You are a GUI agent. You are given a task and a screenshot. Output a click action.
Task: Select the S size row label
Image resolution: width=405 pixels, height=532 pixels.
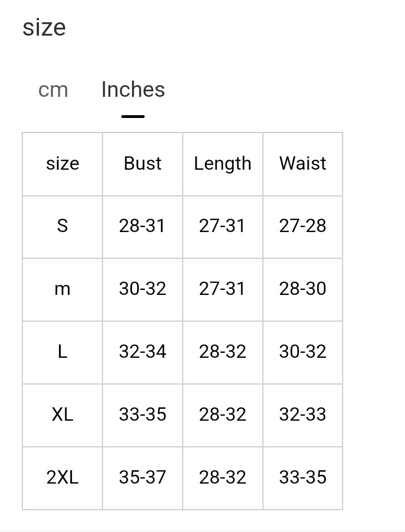pyautogui.click(x=62, y=226)
